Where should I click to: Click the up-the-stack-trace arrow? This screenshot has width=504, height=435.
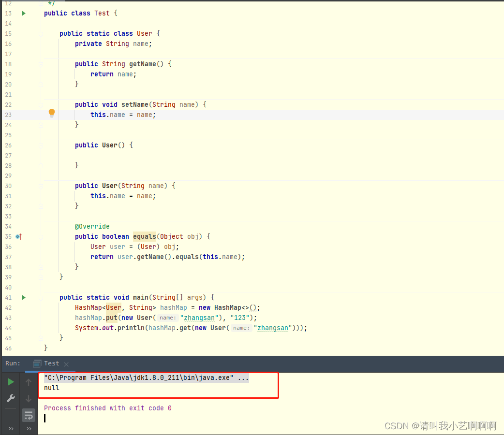tap(28, 381)
